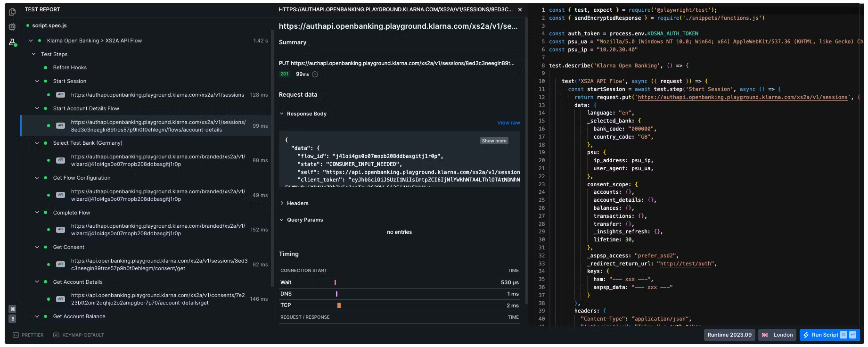Open the test report flask icon

pos(12,42)
